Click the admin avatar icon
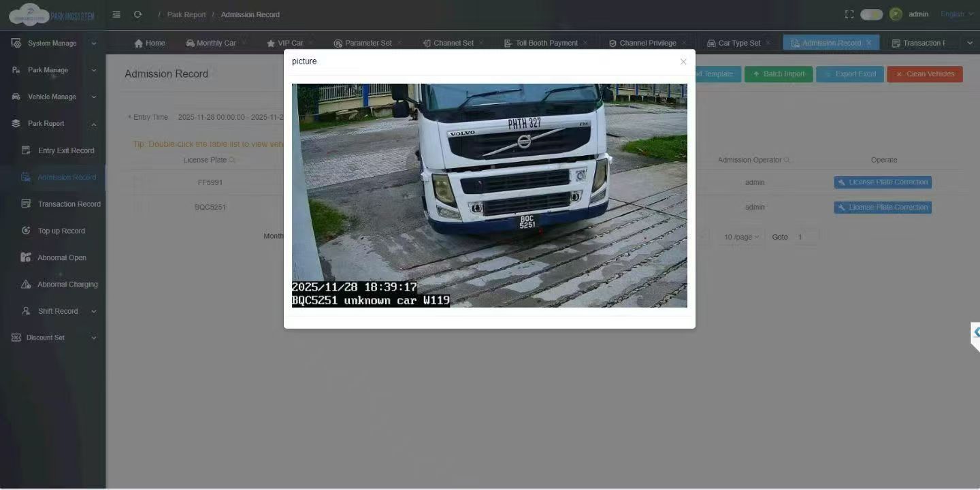 [896, 14]
